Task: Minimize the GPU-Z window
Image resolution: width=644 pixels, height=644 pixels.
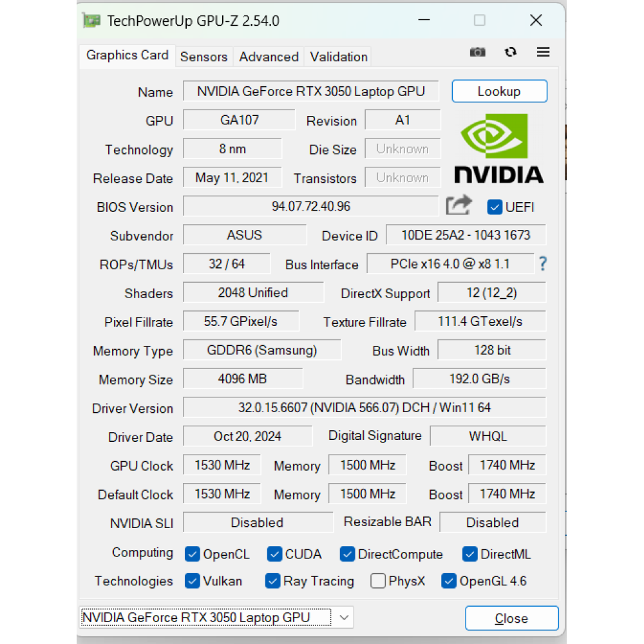Action: point(424,20)
